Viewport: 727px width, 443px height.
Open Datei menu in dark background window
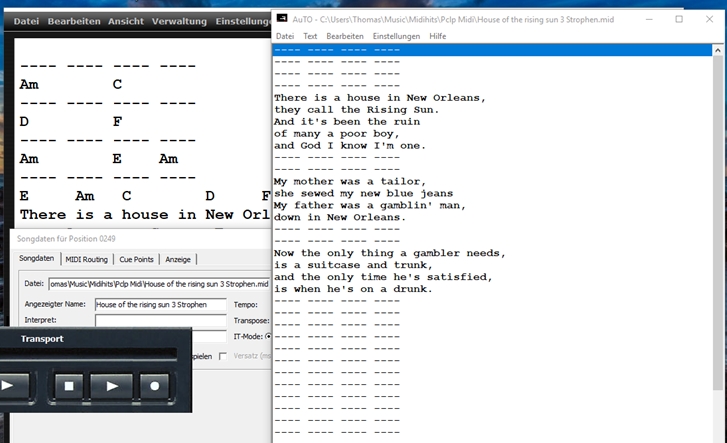[x=26, y=21]
